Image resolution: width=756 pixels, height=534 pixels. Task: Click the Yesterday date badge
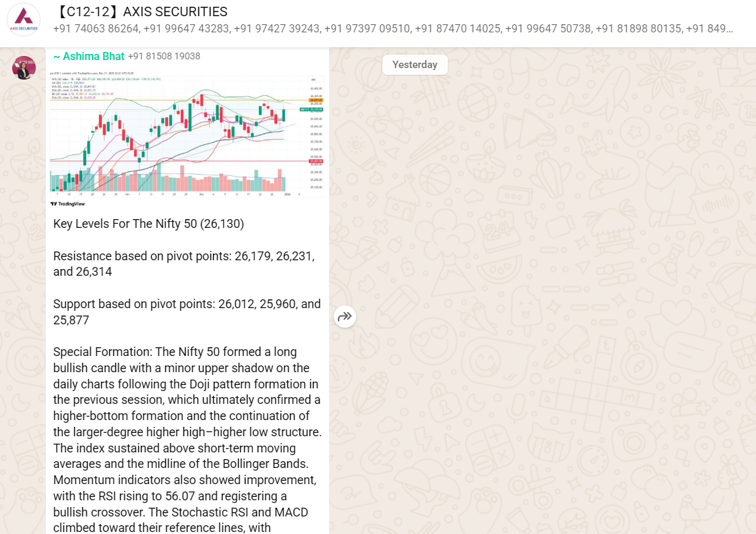[415, 65]
